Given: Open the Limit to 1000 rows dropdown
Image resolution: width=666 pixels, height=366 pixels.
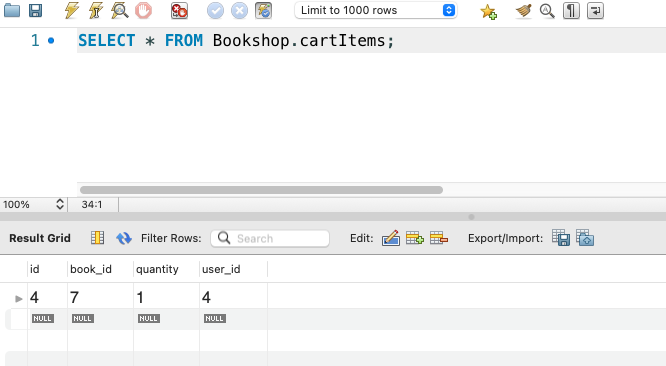Looking at the screenshot, I should [x=375, y=10].
